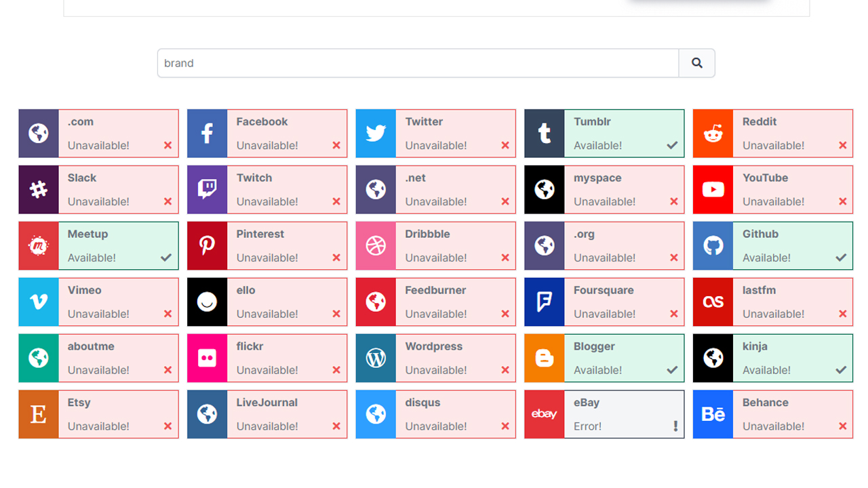The image size is (868, 488).
Task: Click the Github octocat icon
Action: coord(713,246)
